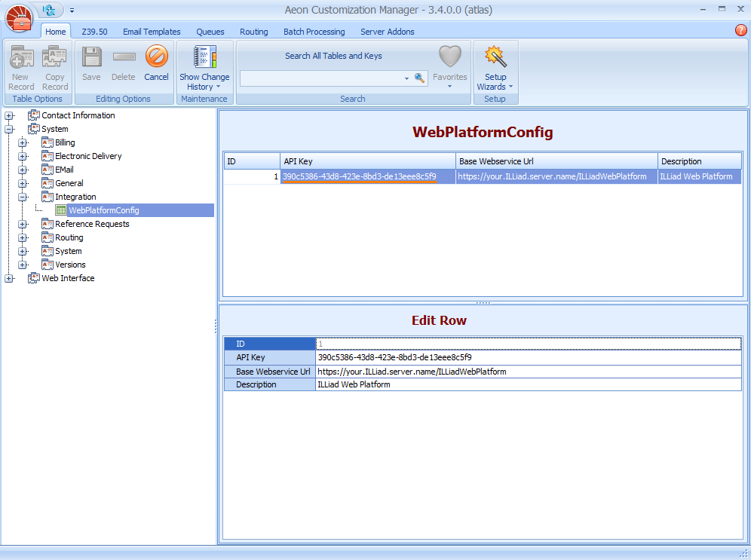Viewport: 751px width, 560px height.
Task: Click the Favorites heart icon
Action: pos(449,57)
